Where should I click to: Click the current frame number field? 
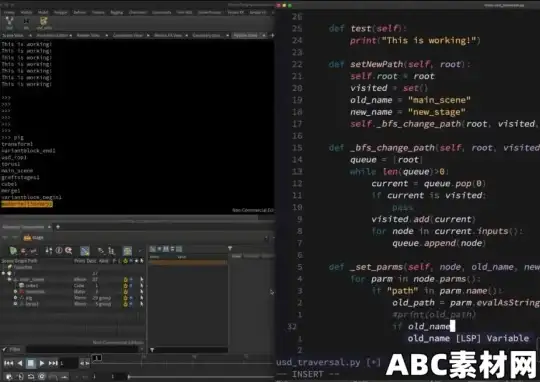pyautogui.click(x=69, y=363)
